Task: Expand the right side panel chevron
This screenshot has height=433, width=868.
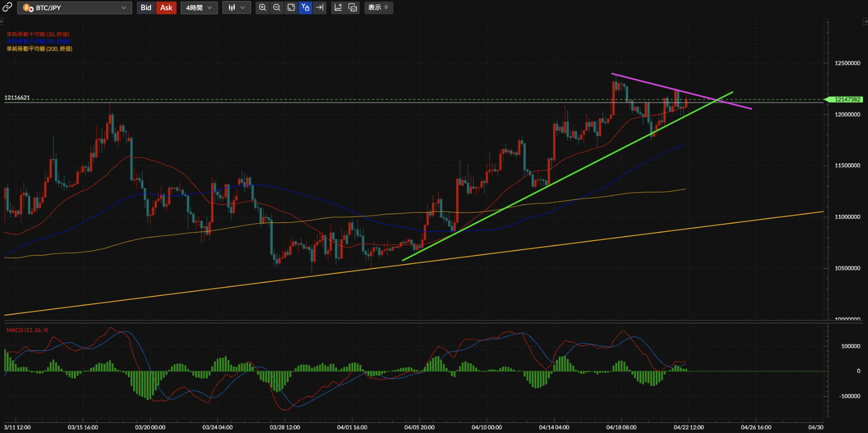Action: (x=865, y=21)
